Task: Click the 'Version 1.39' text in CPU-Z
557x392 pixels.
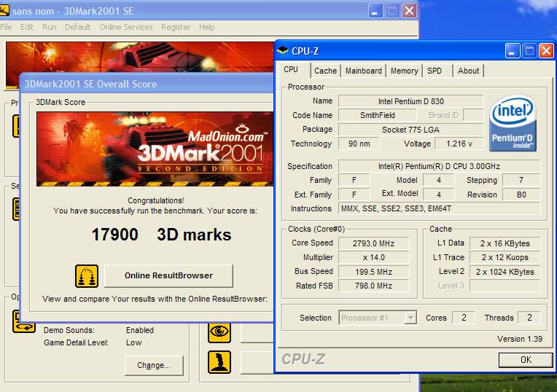Action: tap(519, 339)
